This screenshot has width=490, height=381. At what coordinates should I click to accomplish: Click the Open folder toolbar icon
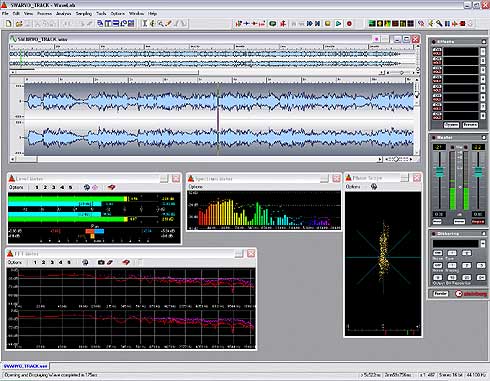(19, 24)
